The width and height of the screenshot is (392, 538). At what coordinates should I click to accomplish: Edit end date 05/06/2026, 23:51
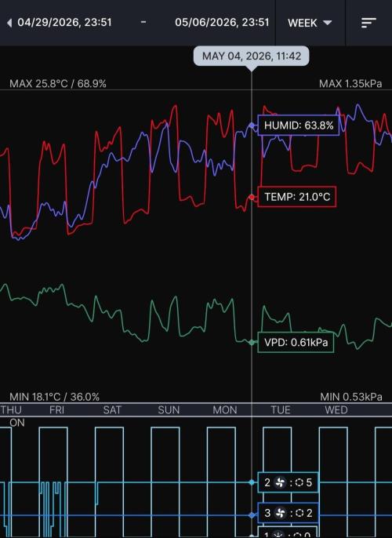point(222,23)
